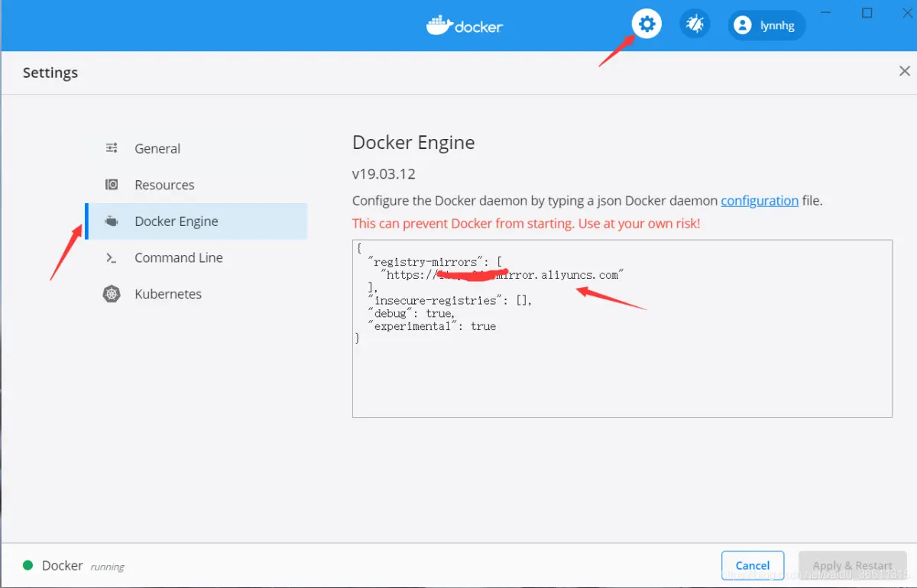The width and height of the screenshot is (917, 588).
Task: Close the Settings panel with the X
Action: click(x=905, y=71)
